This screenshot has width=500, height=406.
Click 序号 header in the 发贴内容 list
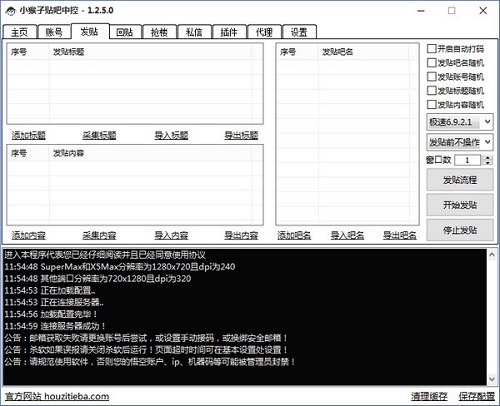pyautogui.click(x=28, y=153)
